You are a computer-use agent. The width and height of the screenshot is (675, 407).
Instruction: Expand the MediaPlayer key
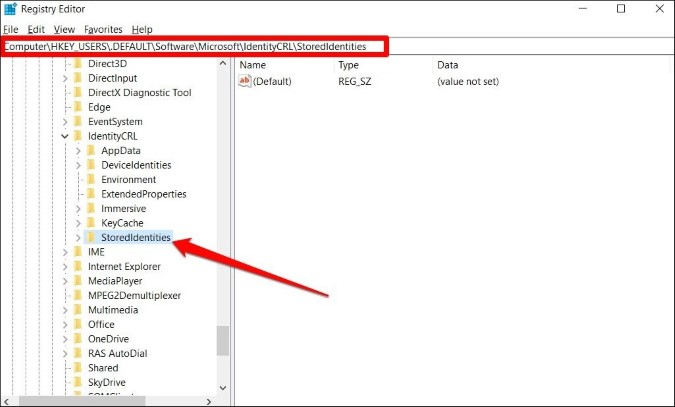(x=65, y=281)
